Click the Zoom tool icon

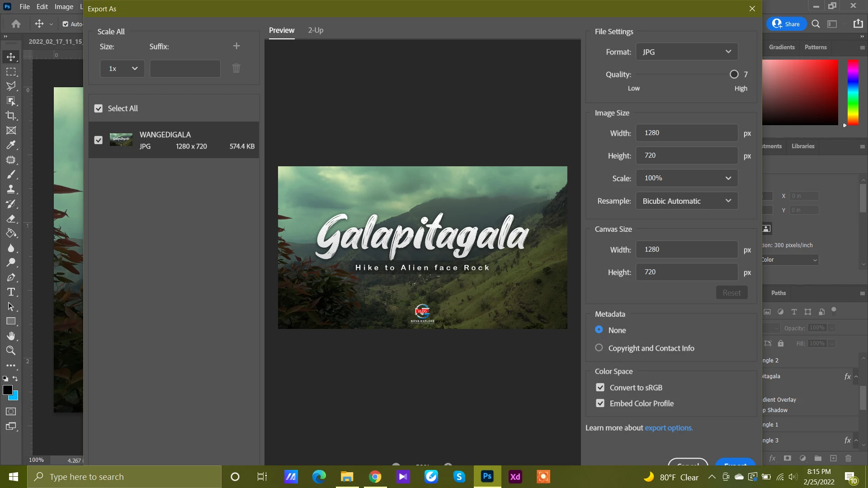click(11, 351)
